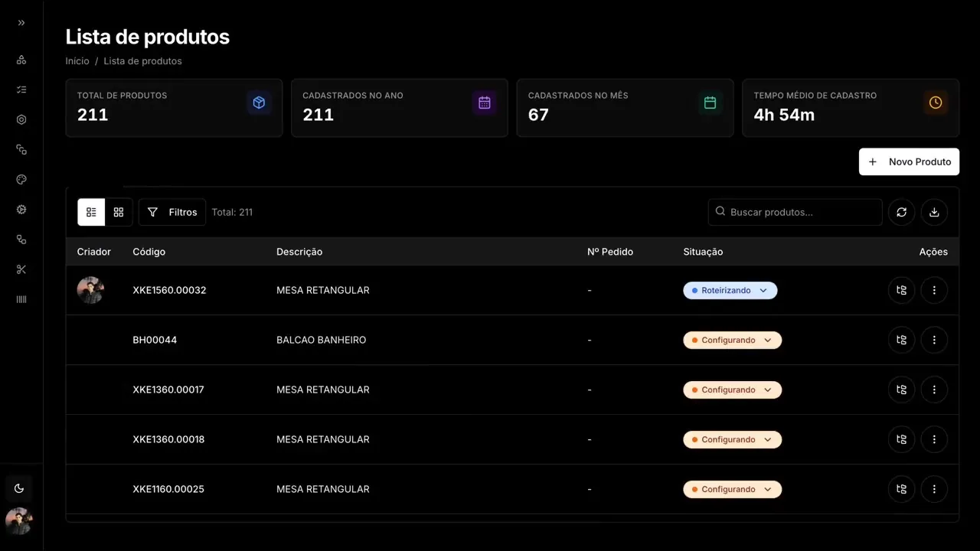The height and width of the screenshot is (551, 980).
Task: Open the more actions menu for BH00044
Action: pyautogui.click(x=934, y=340)
